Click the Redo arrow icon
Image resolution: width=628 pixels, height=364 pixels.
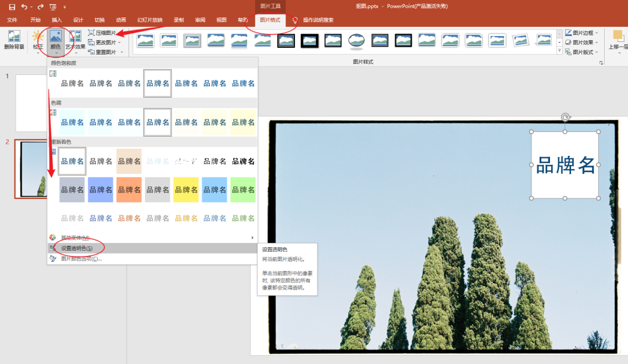41,7
